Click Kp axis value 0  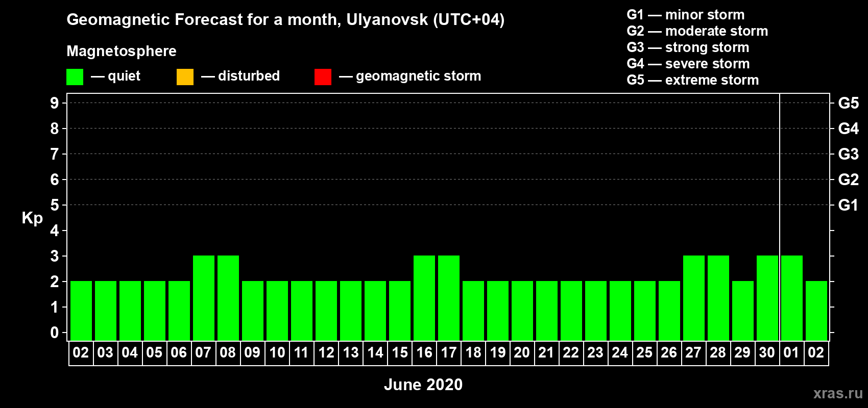point(55,333)
